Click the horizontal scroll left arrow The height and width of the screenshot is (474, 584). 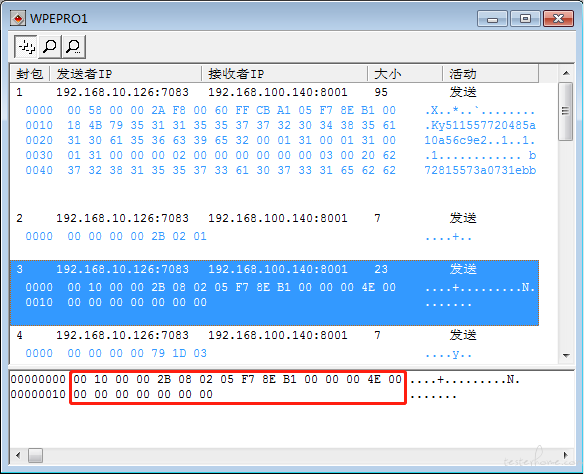[18, 455]
